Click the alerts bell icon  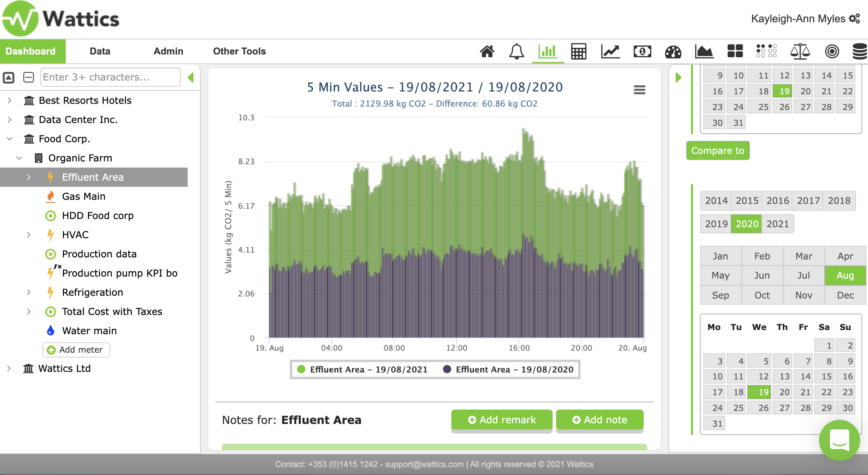(516, 51)
